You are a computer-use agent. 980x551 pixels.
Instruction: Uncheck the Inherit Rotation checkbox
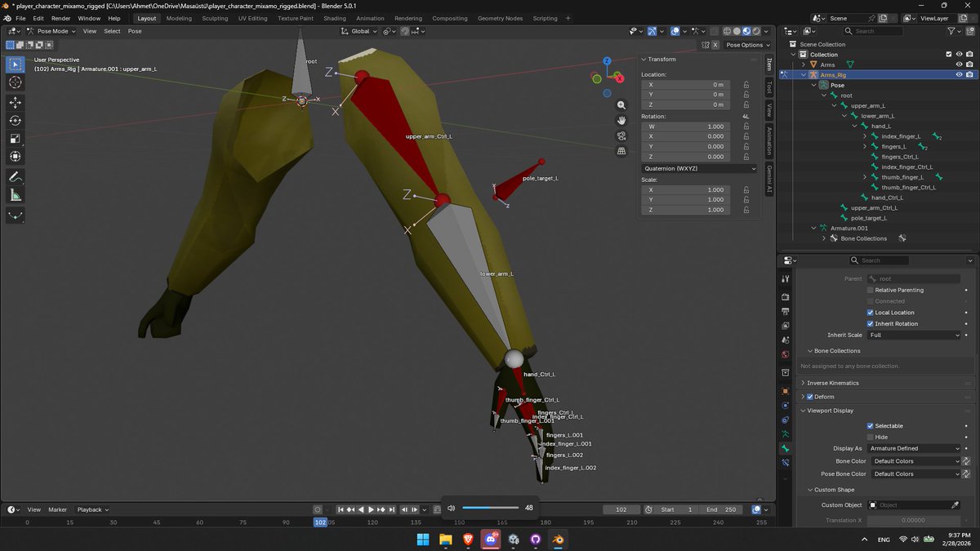(x=871, y=324)
